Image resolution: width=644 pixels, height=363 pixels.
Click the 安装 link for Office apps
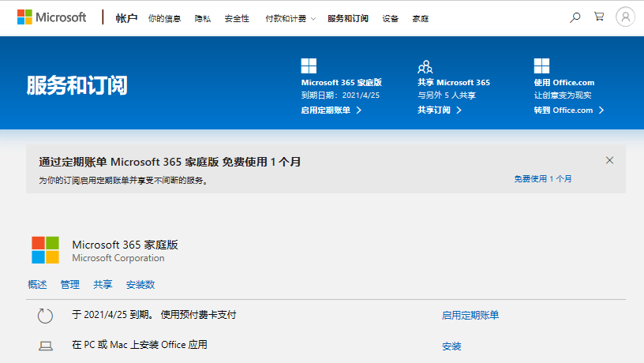pyautogui.click(x=451, y=346)
